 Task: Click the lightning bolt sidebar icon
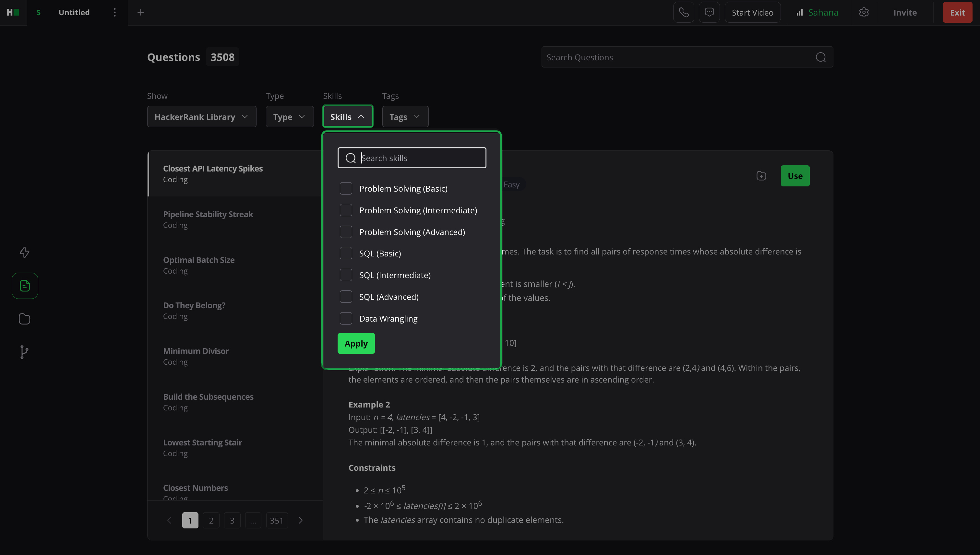24,252
